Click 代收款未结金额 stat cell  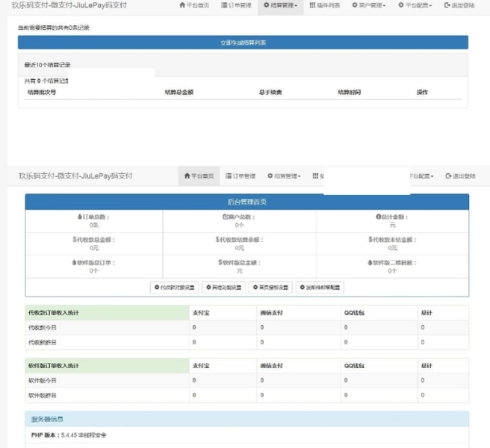[392, 243]
